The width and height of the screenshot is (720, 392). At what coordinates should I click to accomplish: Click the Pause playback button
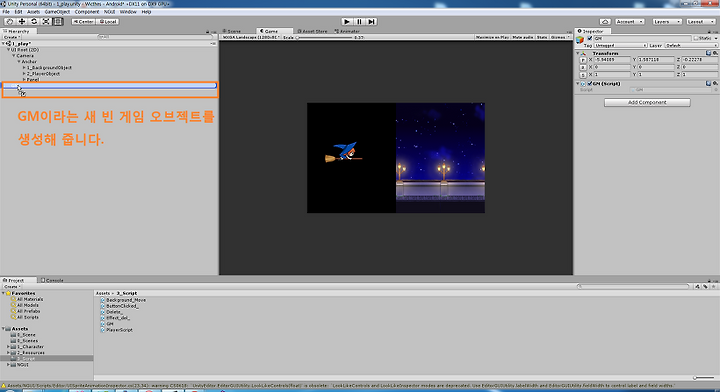[x=359, y=22]
